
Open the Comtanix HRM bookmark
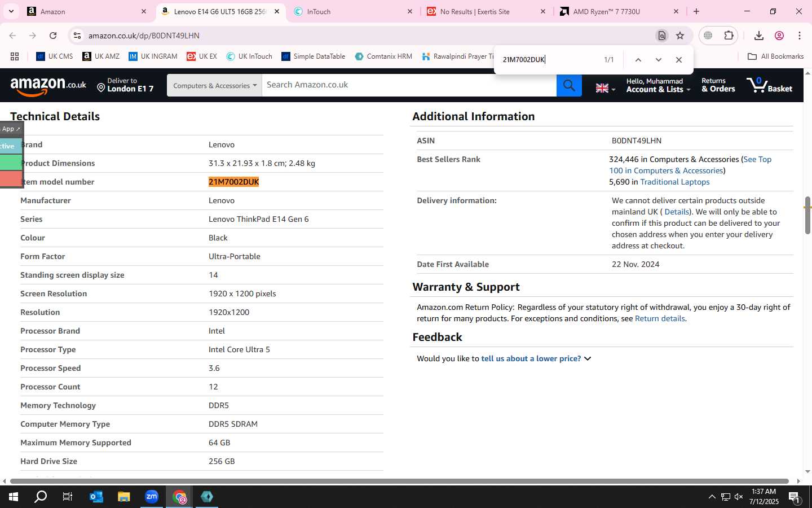[383, 56]
